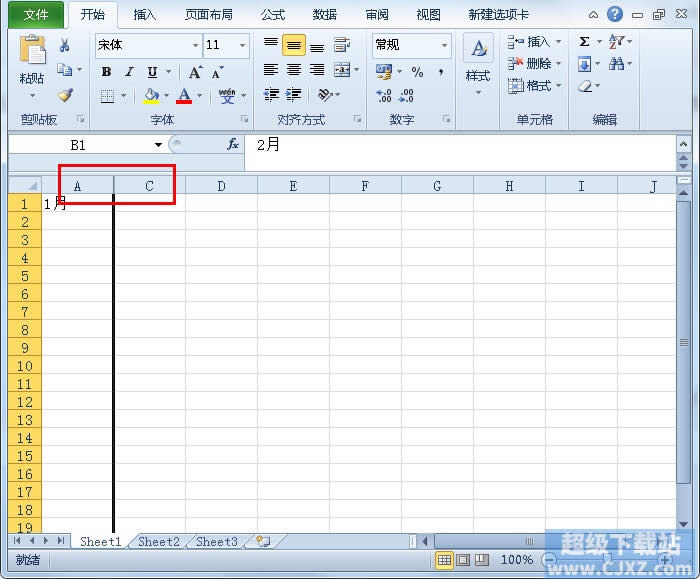
Task: Expand underline style dropdown arrow
Action: point(168,71)
